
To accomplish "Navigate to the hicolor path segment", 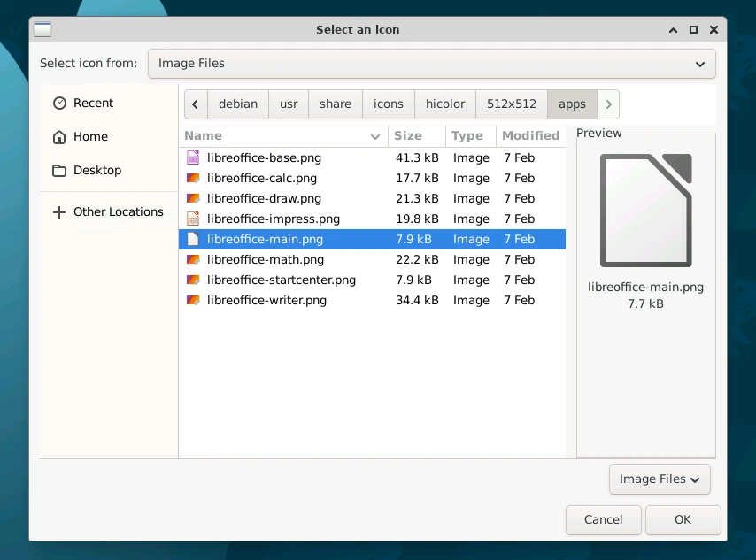I will click(445, 104).
